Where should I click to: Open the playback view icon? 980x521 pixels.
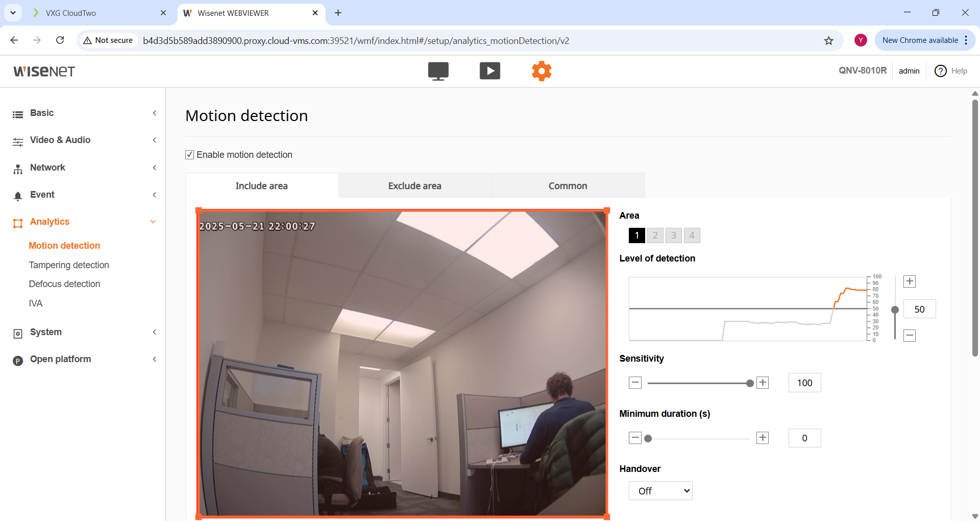point(489,71)
